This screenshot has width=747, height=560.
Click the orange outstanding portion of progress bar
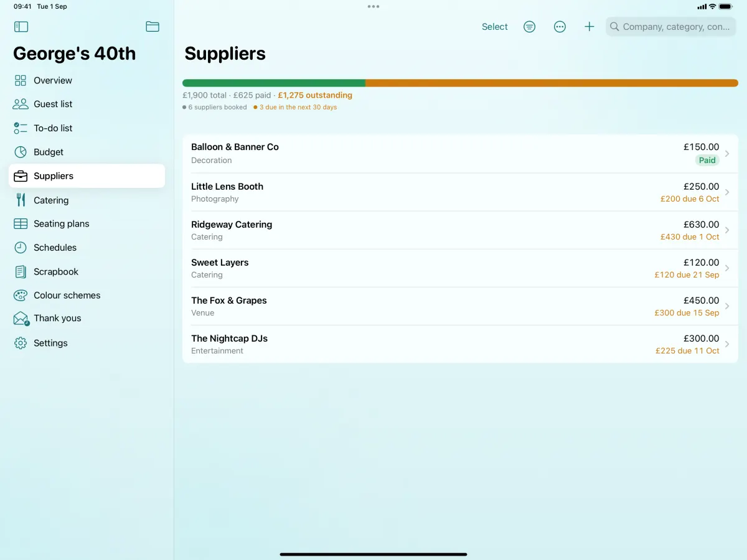pos(552,83)
